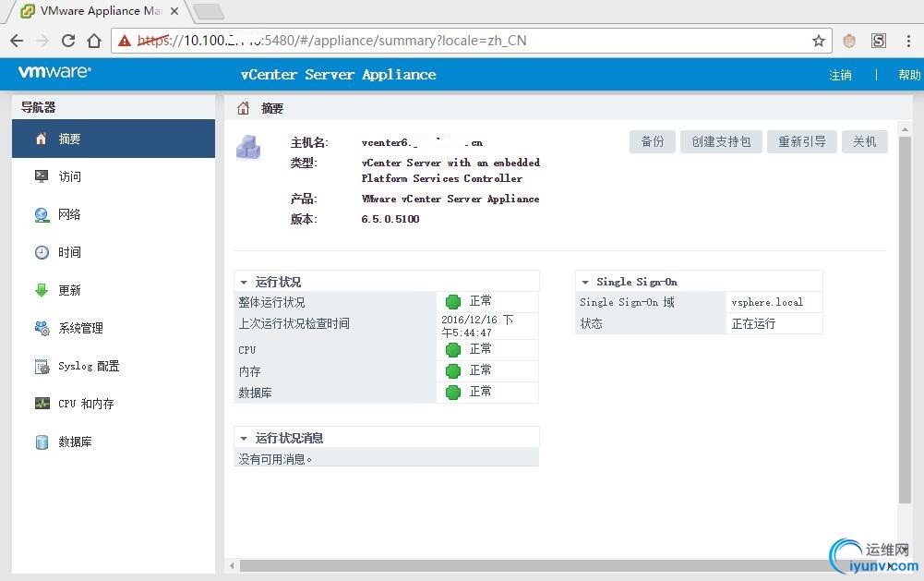Click the monitor icon next to 访问
Viewport: 924px width, 581px height.
point(42,176)
